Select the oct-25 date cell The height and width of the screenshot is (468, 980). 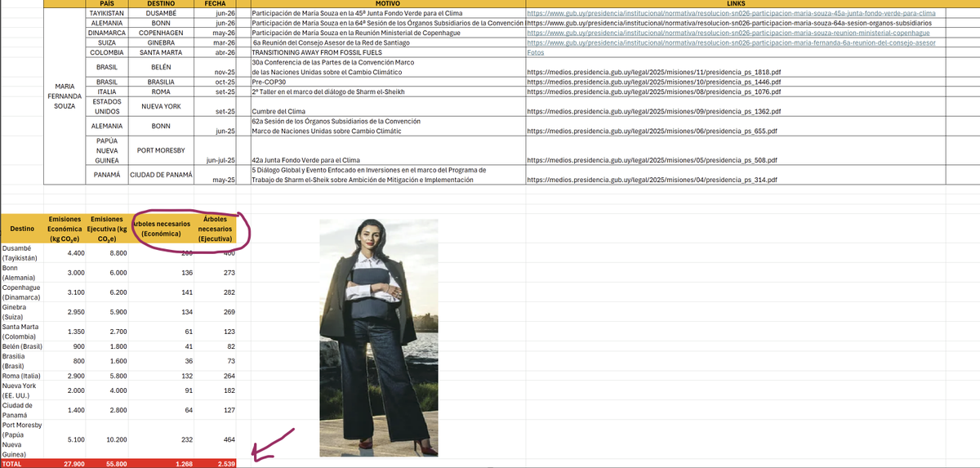click(216, 82)
